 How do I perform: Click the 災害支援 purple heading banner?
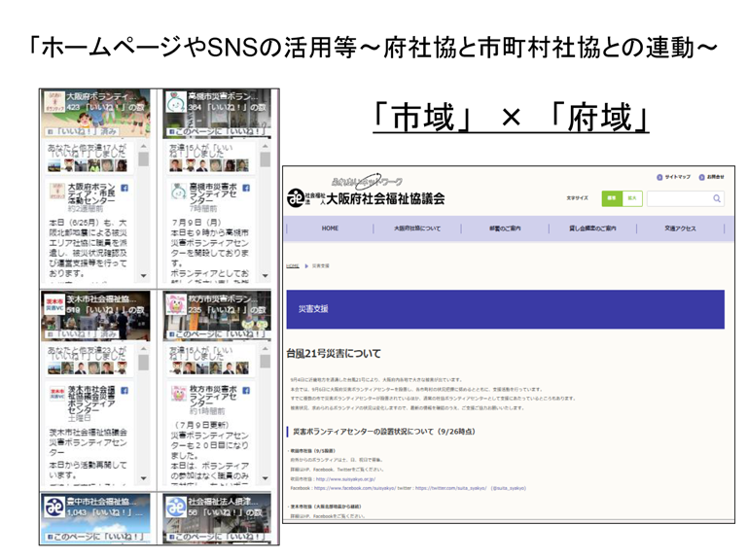click(506, 309)
